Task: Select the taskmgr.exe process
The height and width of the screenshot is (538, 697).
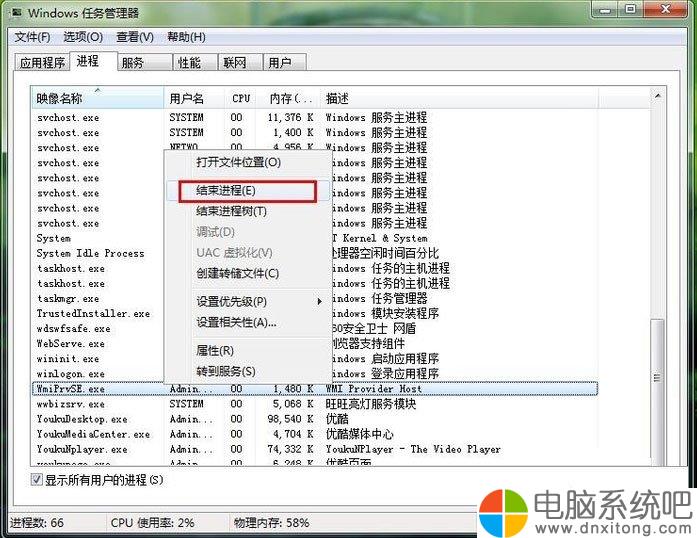Action: pyautogui.click(x=68, y=298)
